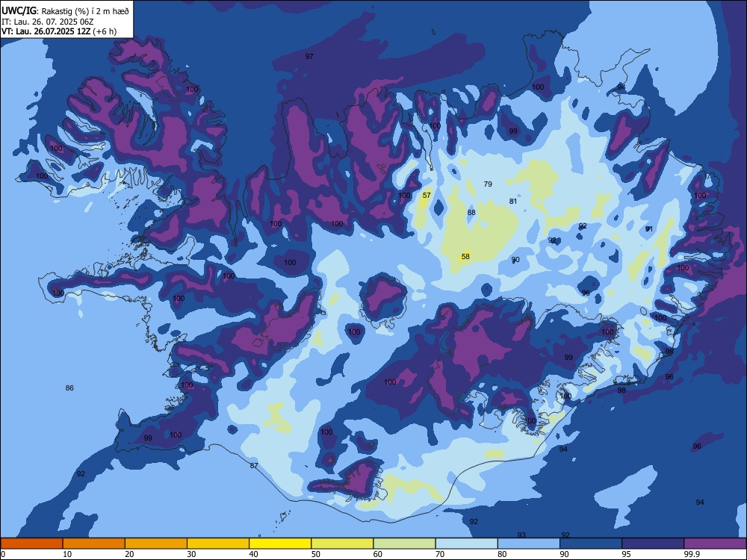This screenshot has width=747, height=560.
Task: Click the legend tick label 60
Action: (x=378, y=554)
